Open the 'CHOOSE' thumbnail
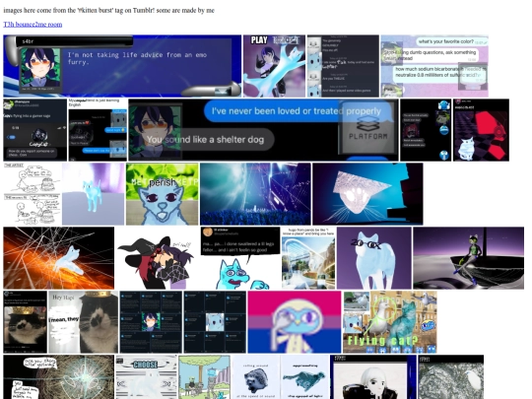The width and height of the screenshot is (532, 399). click(147, 377)
